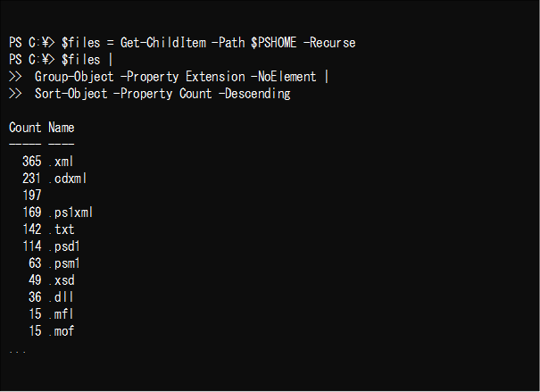Click the Count column header
Screen dimensions: 540x392
pyautogui.click(x=25, y=128)
